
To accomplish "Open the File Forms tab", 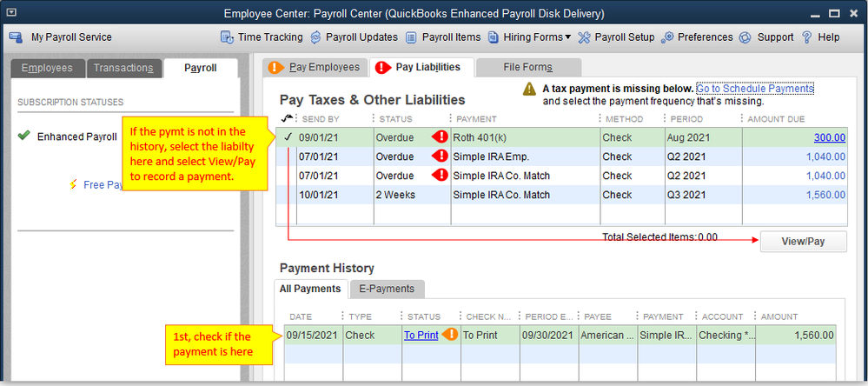I will pyautogui.click(x=528, y=68).
